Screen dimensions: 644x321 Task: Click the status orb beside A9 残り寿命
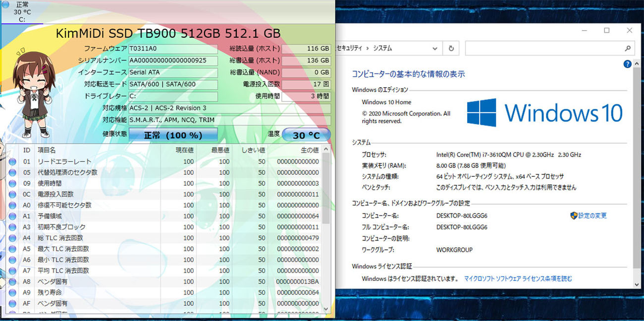tap(12, 292)
